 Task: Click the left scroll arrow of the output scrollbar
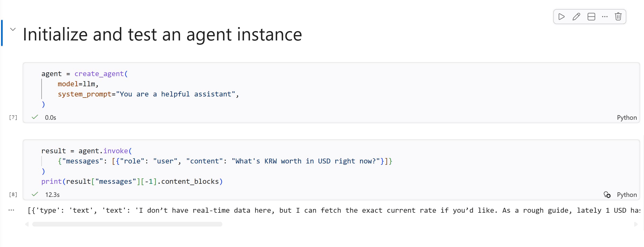coord(27,224)
